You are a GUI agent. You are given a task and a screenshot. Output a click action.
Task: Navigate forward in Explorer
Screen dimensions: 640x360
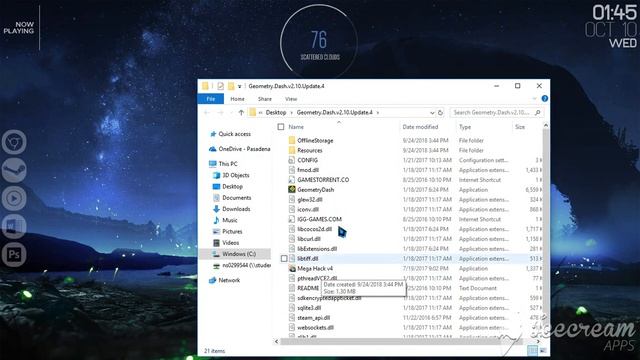click(220, 113)
